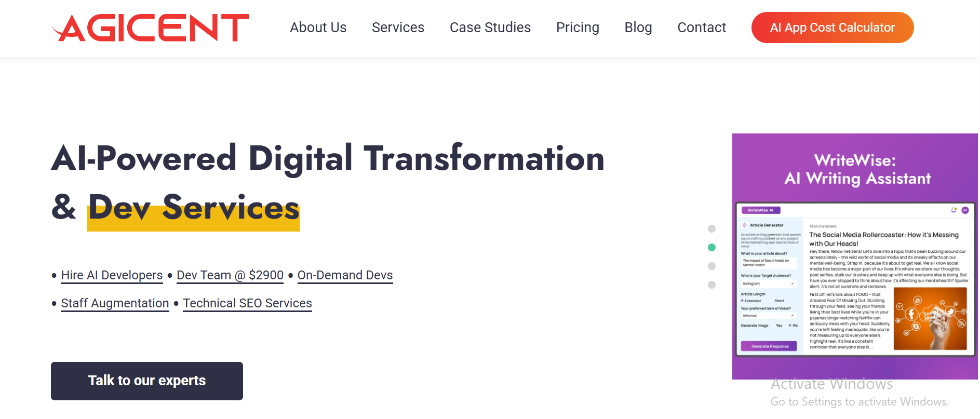The image size is (980, 419).
Task: Follow the Technical SEO Services link
Action: [247, 303]
